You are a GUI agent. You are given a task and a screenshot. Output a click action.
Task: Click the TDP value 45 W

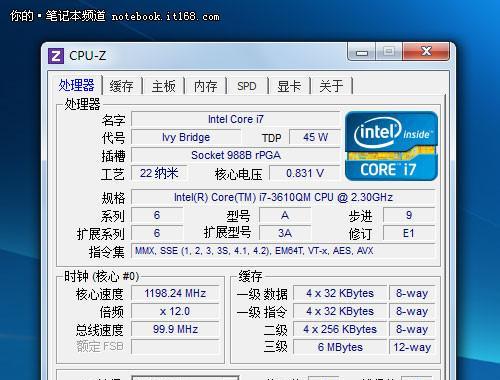pos(315,137)
